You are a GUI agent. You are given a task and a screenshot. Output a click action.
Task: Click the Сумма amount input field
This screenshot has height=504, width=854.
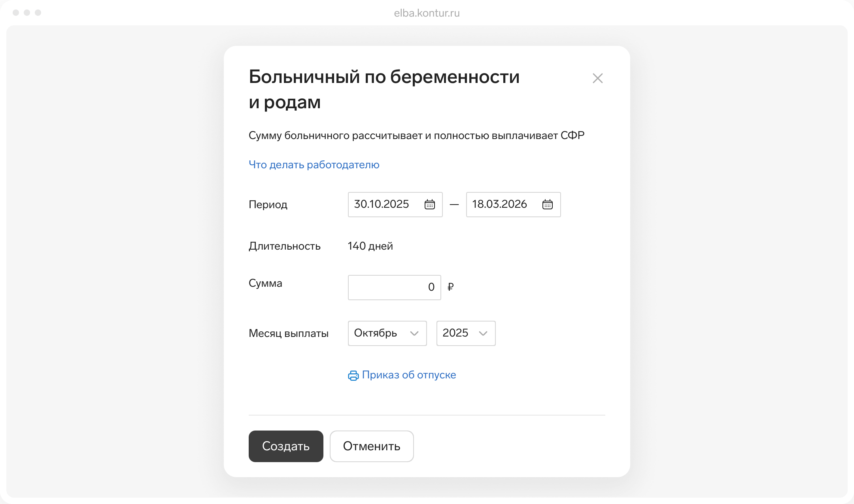tap(394, 288)
